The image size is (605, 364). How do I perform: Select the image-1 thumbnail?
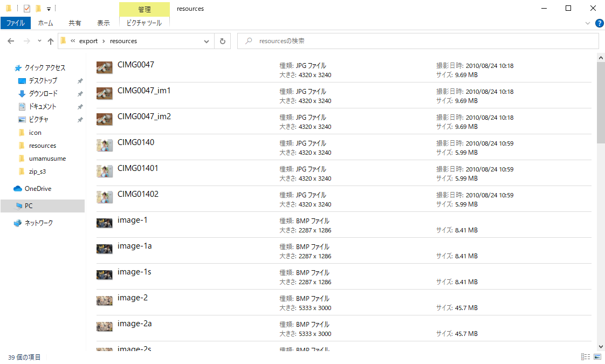[x=105, y=223]
